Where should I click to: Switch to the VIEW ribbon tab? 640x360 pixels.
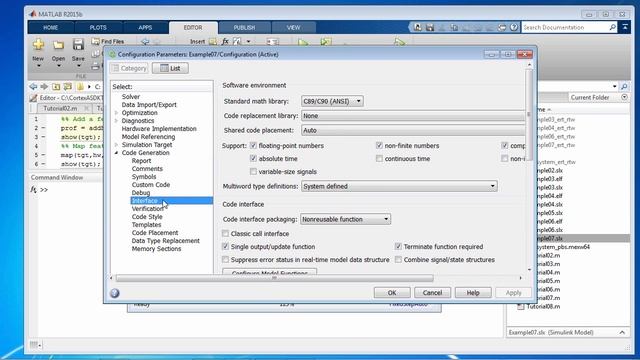coord(293,27)
